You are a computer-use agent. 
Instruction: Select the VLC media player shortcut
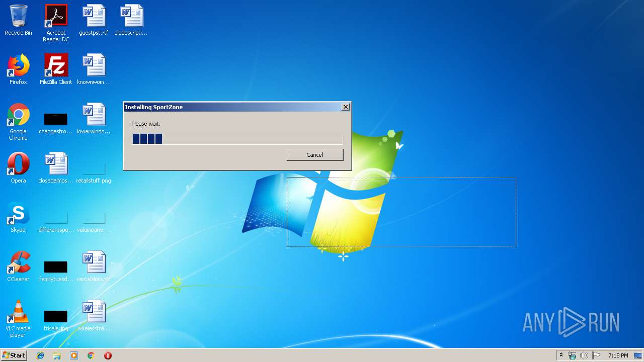[x=18, y=319]
